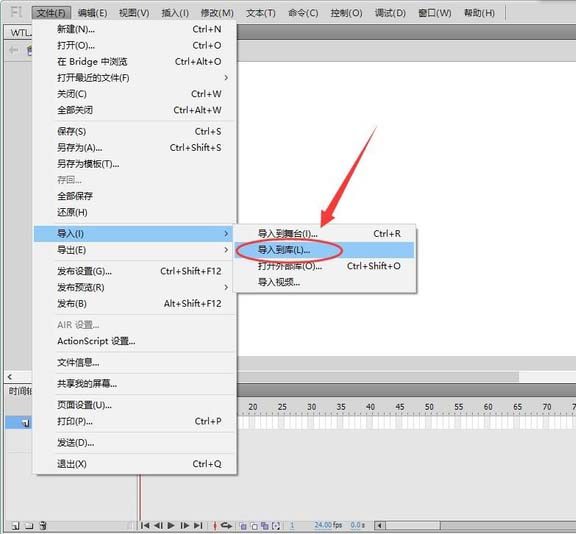Choose 在 Bridge 中浏览 menu item
Image resolution: width=576 pixels, height=534 pixels.
(134, 61)
